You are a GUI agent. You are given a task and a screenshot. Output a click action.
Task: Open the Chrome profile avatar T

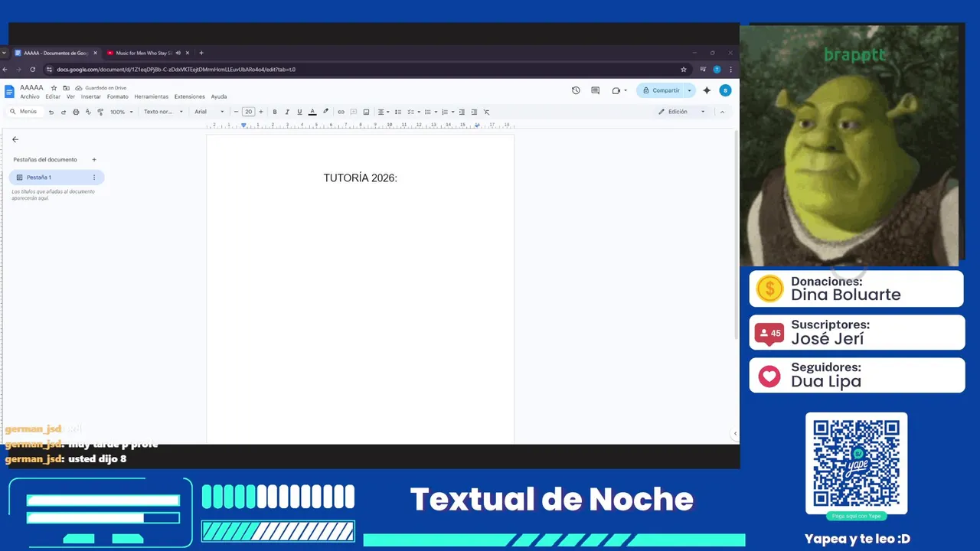coord(717,70)
